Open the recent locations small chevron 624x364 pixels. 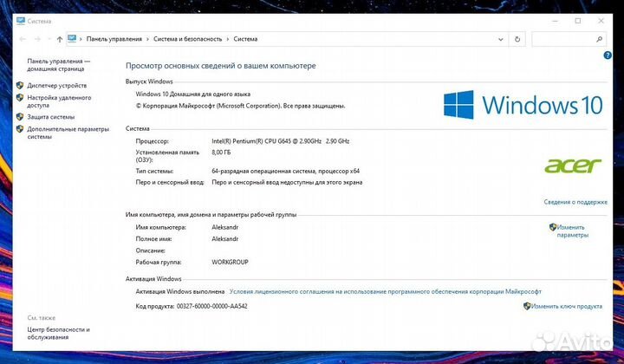tap(49, 39)
